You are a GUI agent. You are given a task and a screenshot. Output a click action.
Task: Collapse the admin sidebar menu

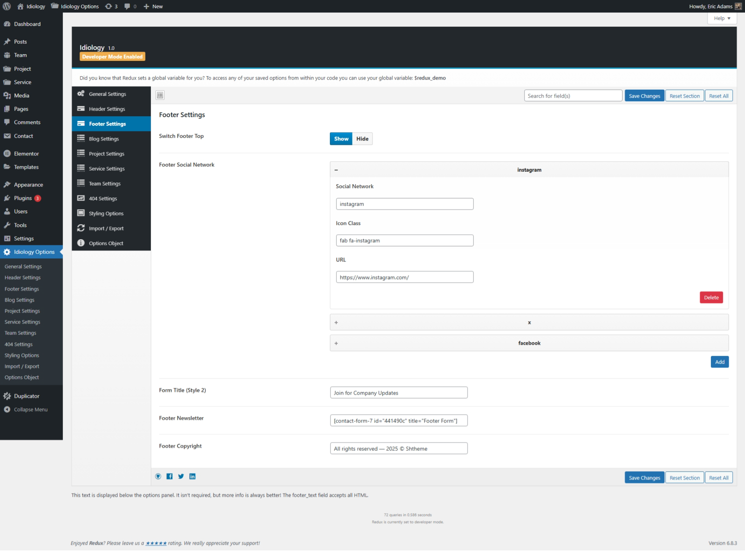[30, 410]
